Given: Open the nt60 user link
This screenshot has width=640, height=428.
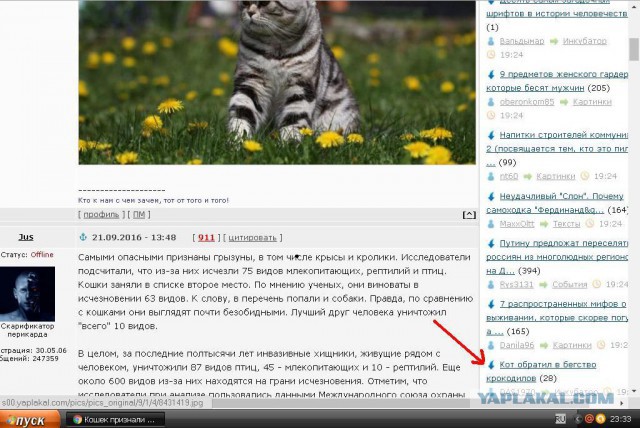Looking at the screenshot, I should click(509, 176).
